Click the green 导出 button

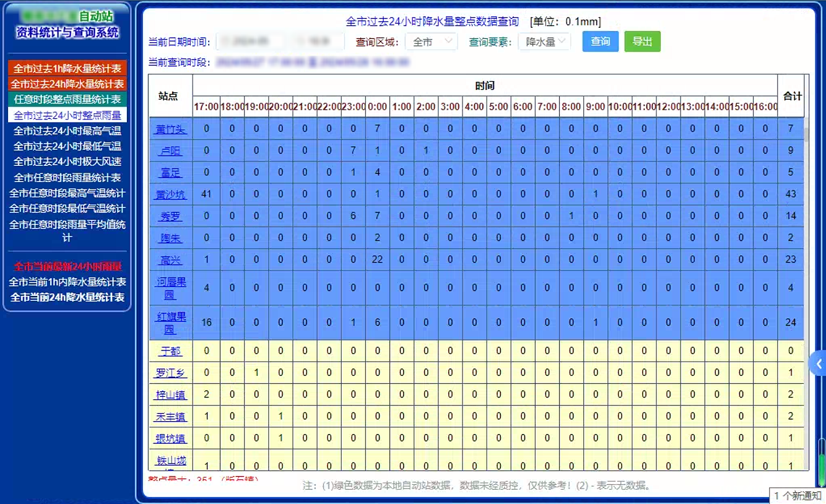pos(643,41)
